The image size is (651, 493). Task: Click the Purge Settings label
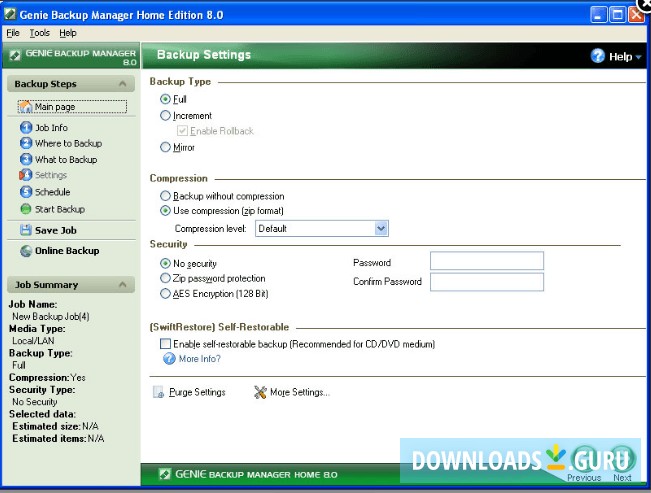point(197,392)
